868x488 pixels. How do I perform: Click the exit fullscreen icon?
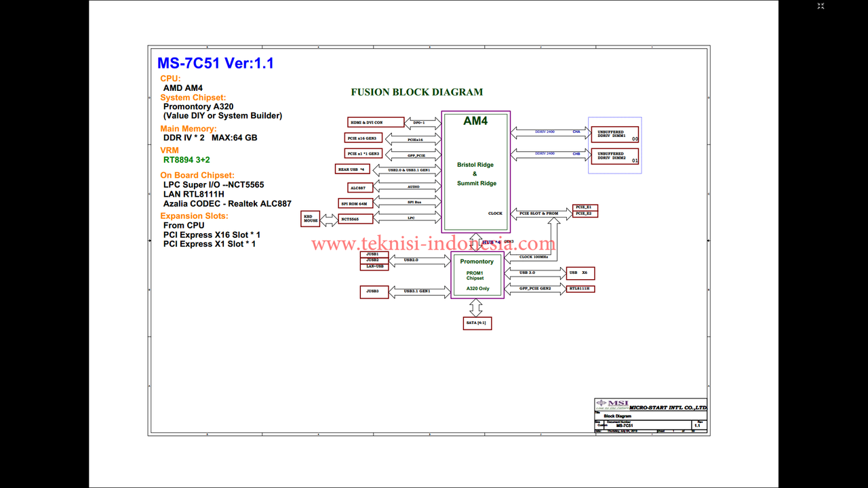click(821, 6)
